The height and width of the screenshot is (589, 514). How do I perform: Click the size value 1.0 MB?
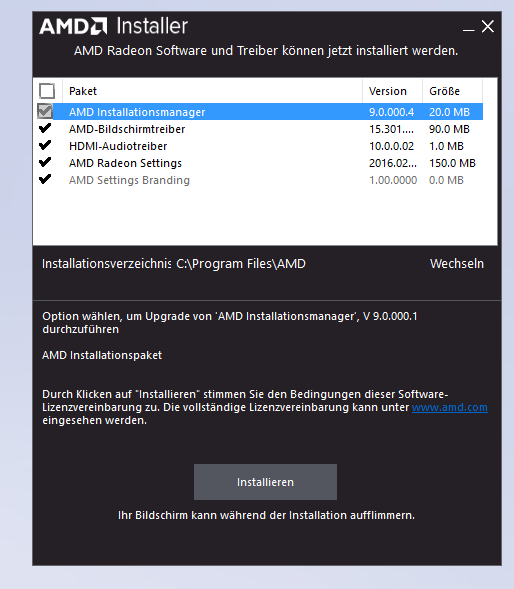446,146
